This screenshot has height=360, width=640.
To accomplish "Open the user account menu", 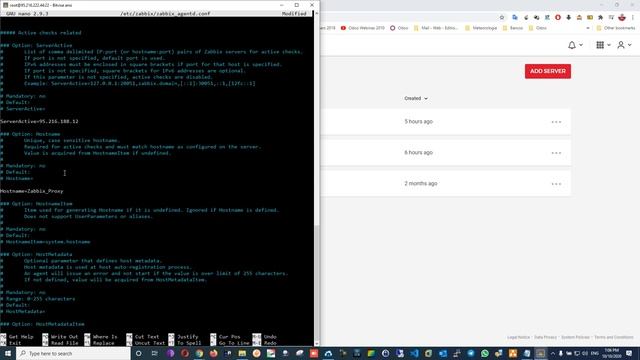I will click(621, 45).
